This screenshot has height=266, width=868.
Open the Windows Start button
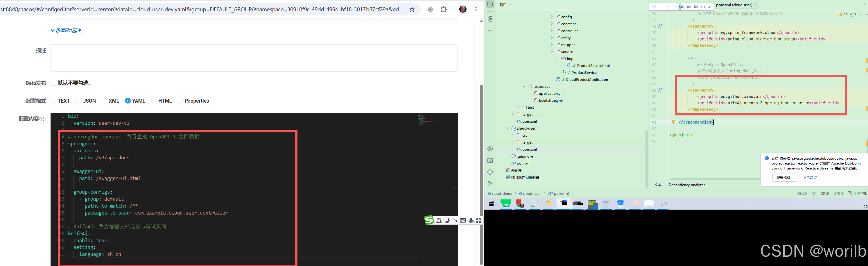tap(491, 203)
